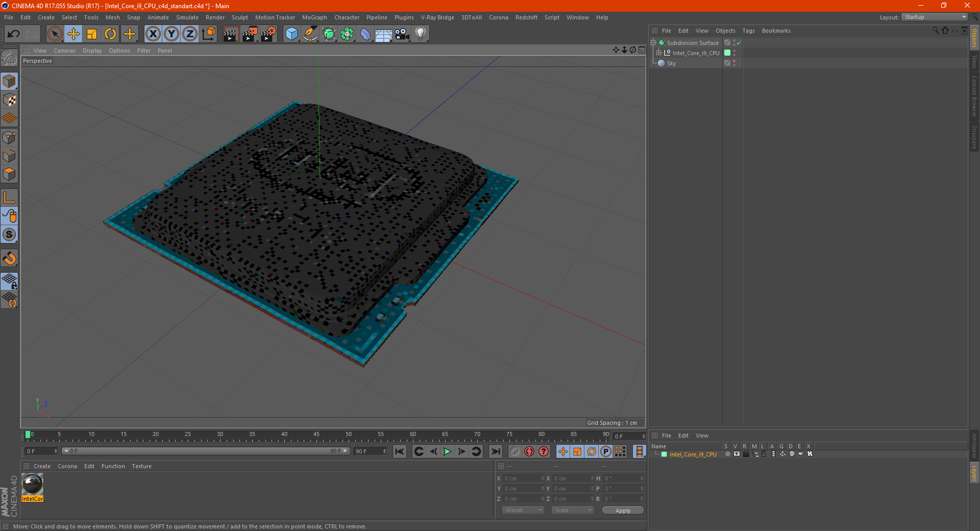Viewport: 980px width, 531px height.
Task: Open viewport Cameras menu
Action: tap(64, 51)
